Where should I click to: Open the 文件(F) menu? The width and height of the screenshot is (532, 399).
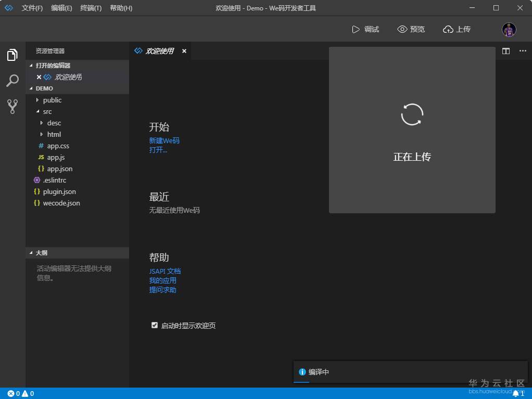pos(32,8)
